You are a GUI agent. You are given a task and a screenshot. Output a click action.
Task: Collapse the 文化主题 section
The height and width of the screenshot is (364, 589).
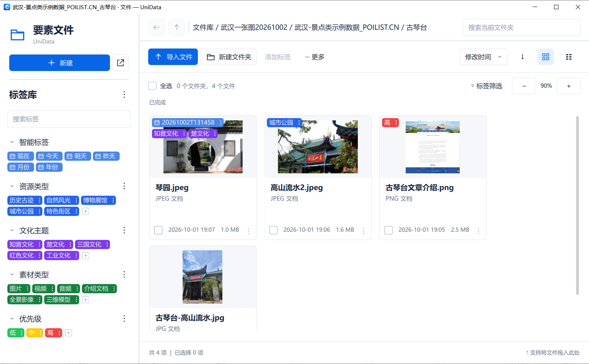12,230
